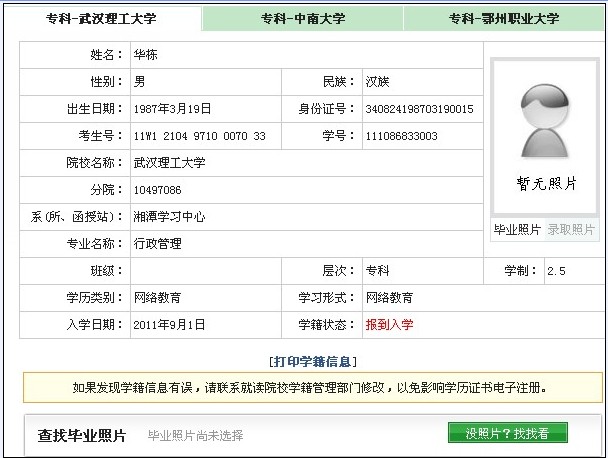Image resolution: width=608 pixels, height=458 pixels.
Task: Select the 毕业照片 photo tab
Action: 517,230
